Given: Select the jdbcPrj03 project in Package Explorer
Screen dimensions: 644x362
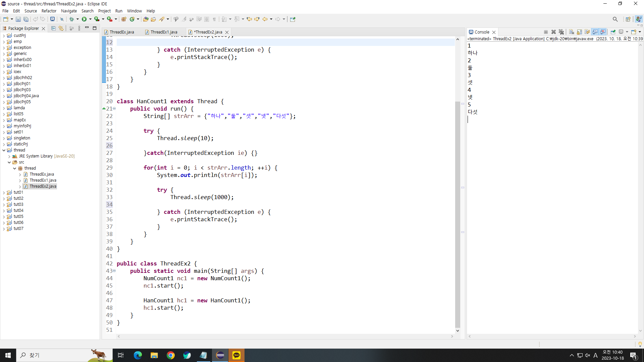Looking at the screenshot, I should tap(22, 90).
